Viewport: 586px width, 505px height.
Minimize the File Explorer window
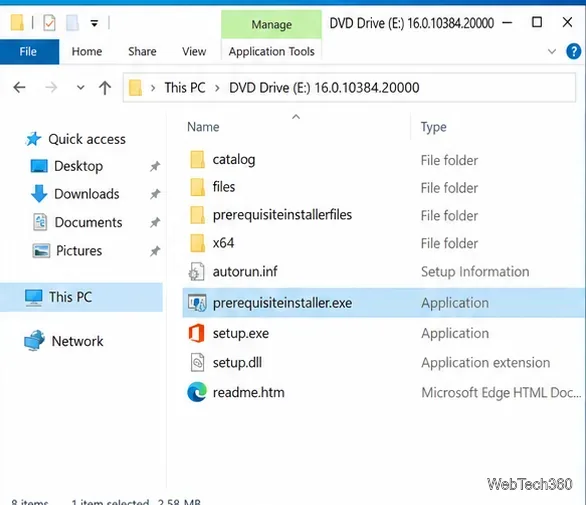tap(507, 23)
